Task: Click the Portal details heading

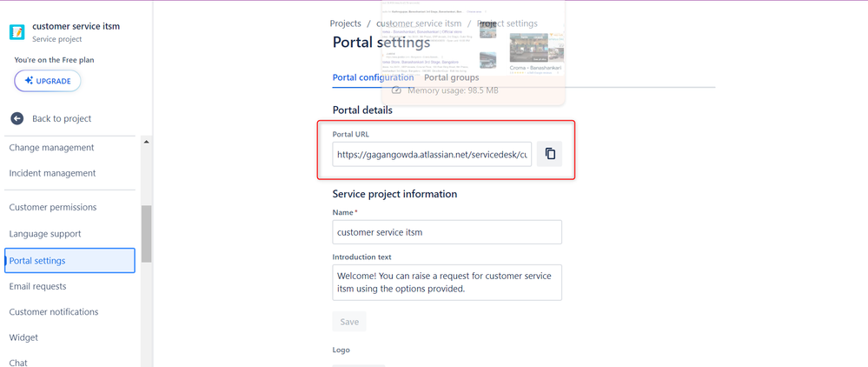Action: tap(362, 110)
